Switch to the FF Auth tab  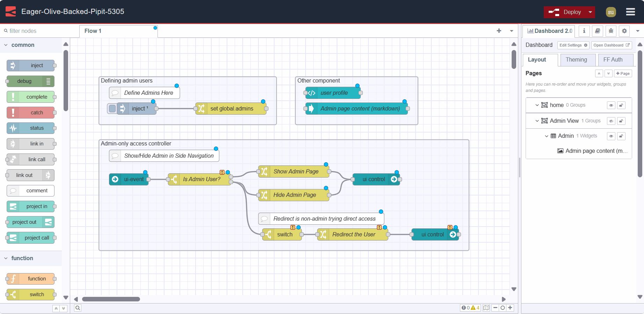tap(613, 60)
